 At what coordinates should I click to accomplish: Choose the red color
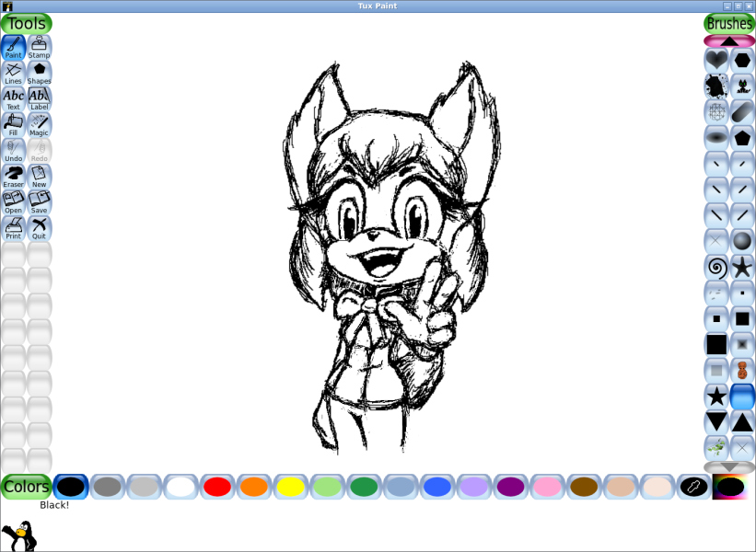(217, 487)
